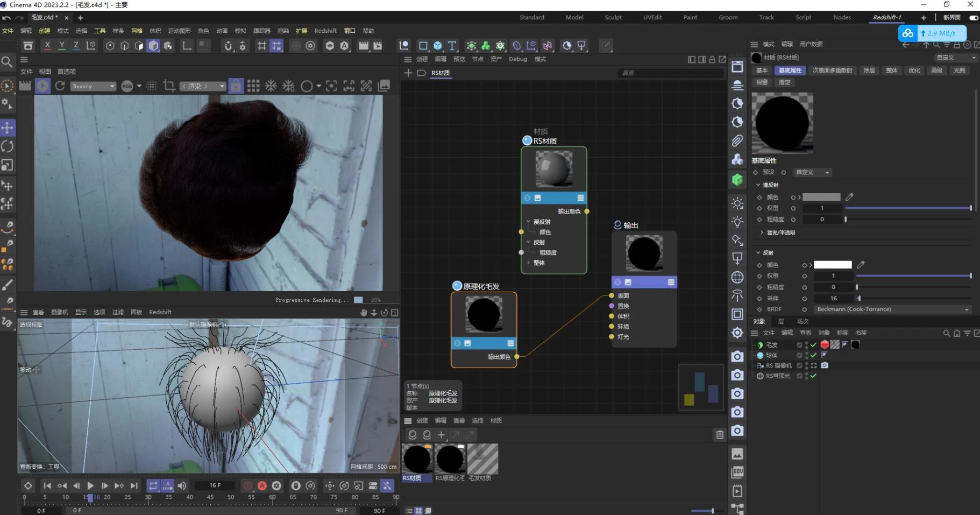Switch to the Sculpt layout
Screen dimensions: 980x515
click(x=613, y=17)
